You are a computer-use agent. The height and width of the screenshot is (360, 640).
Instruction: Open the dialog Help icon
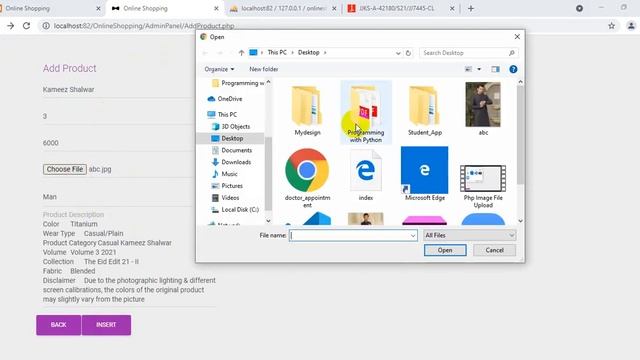(513, 69)
